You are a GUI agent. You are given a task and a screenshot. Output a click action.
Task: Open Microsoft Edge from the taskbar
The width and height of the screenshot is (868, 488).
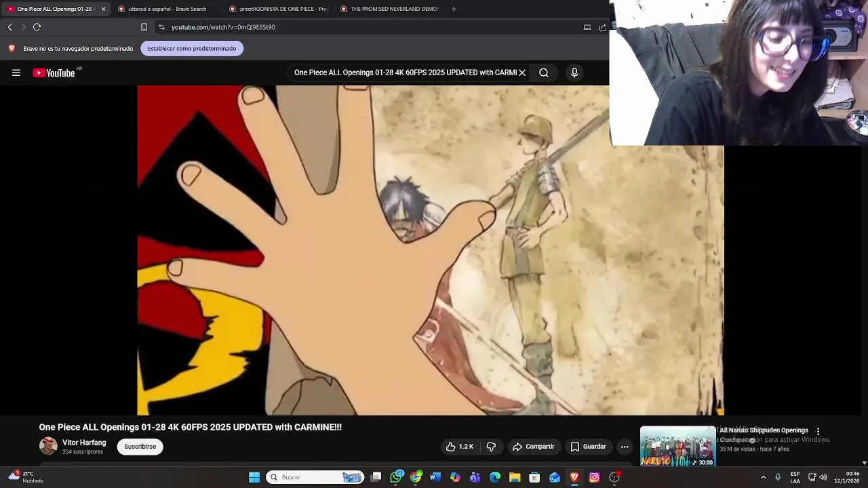(495, 477)
